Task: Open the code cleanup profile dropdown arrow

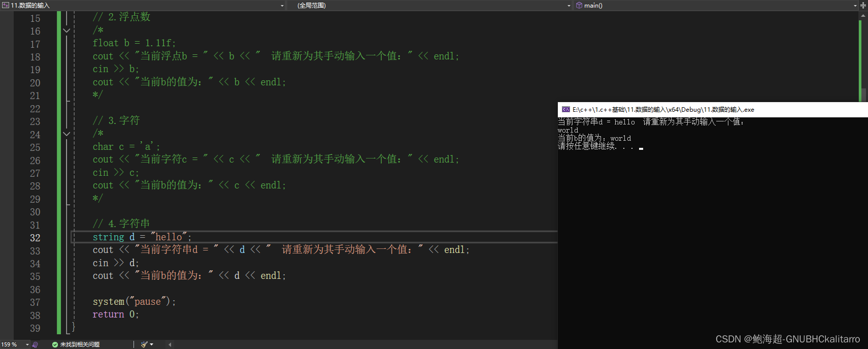Action: 152,344
